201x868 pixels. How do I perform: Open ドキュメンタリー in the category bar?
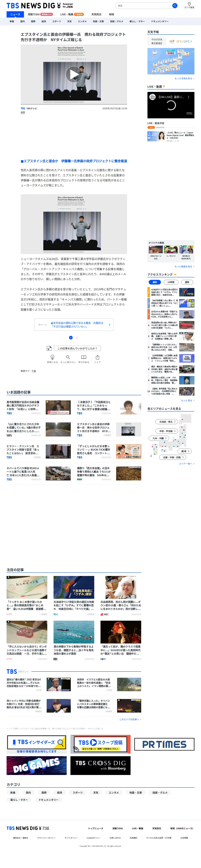coord(160,21)
